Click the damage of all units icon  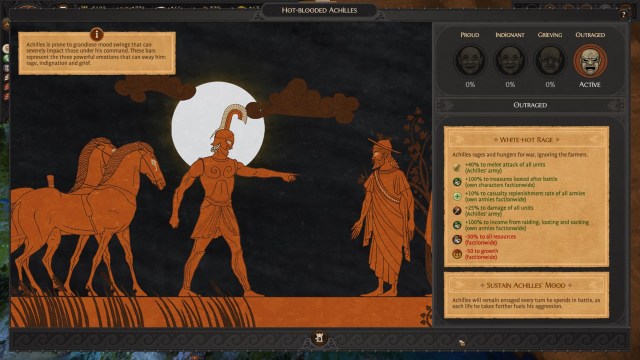pyautogui.click(x=457, y=211)
